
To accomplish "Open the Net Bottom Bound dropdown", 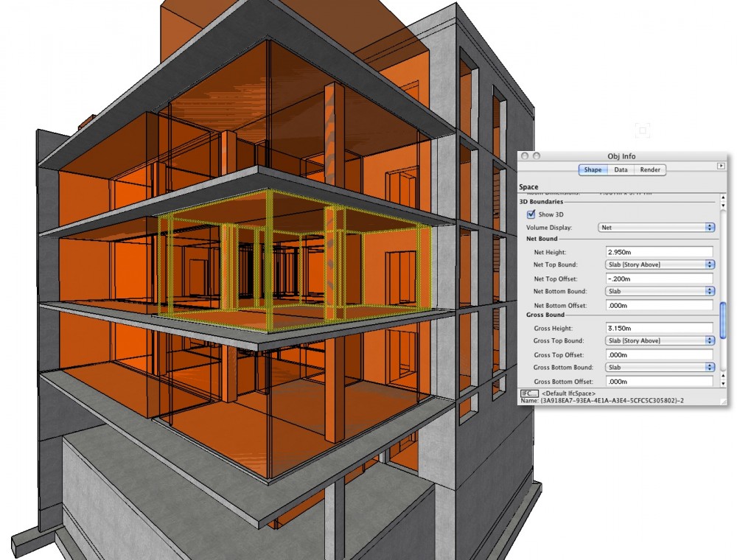I will (660, 291).
